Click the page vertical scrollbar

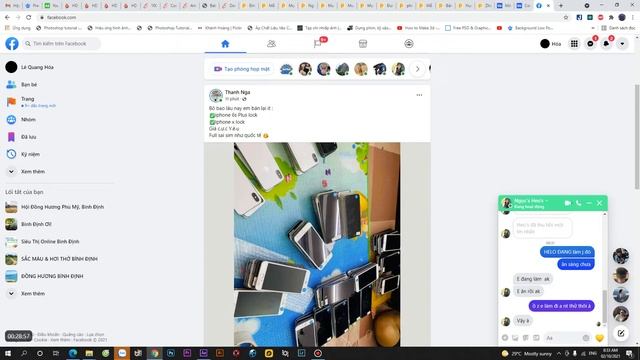(x=637, y=137)
